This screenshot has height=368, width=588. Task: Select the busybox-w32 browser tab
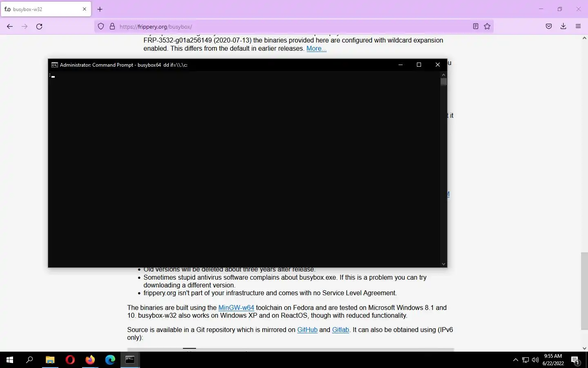46,9
